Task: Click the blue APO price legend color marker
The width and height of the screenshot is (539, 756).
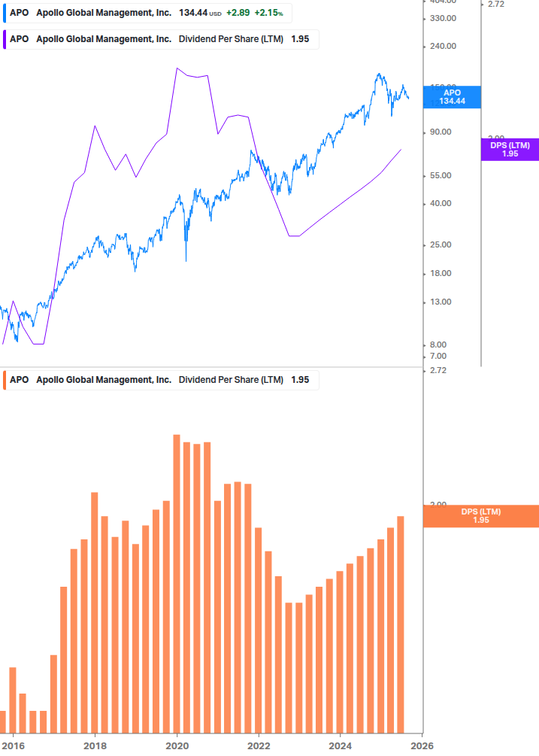Action: point(5,13)
